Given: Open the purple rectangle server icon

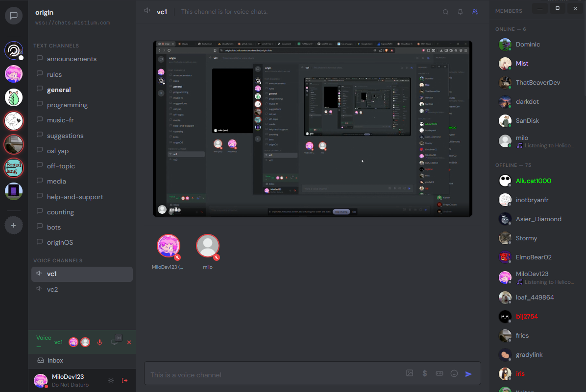Looking at the screenshot, I should 13,191.
